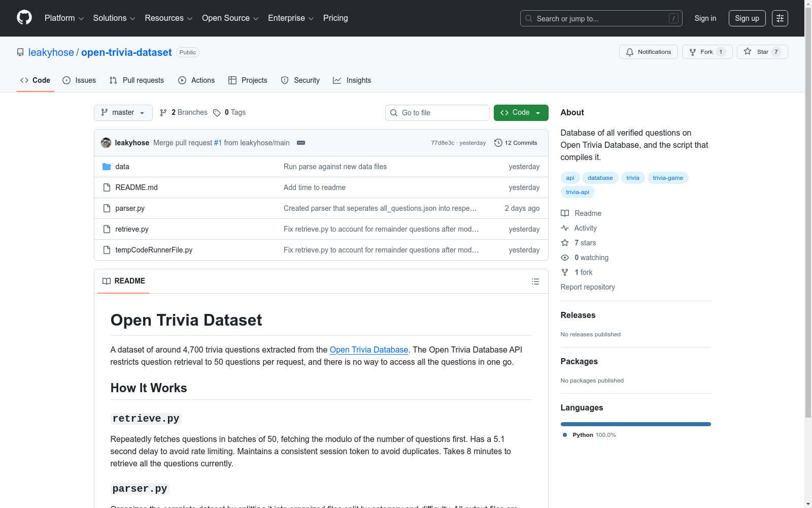Screen dimensions: 812x508
Task: Click the Sign up button
Action: pyautogui.click(x=747, y=18)
